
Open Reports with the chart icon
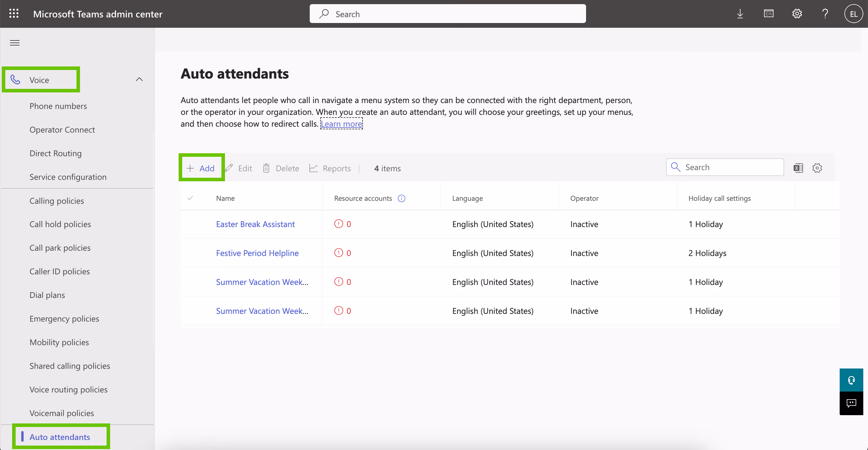[314, 168]
